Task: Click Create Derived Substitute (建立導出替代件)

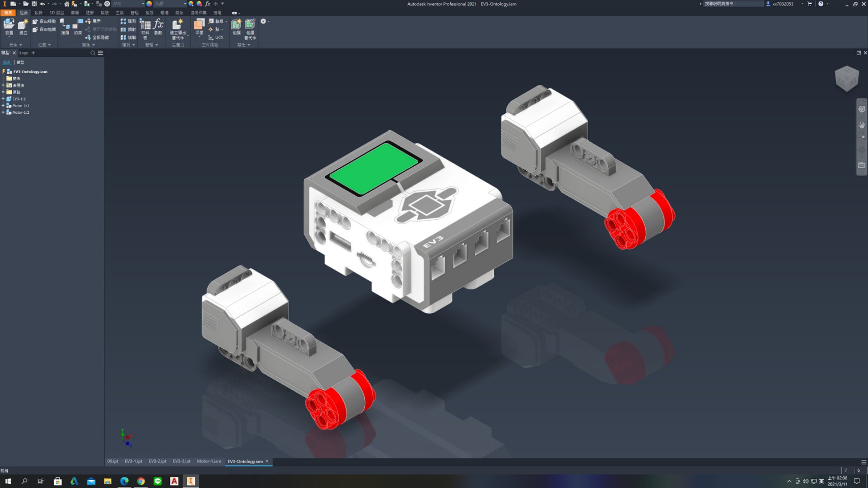Action: coord(178,29)
